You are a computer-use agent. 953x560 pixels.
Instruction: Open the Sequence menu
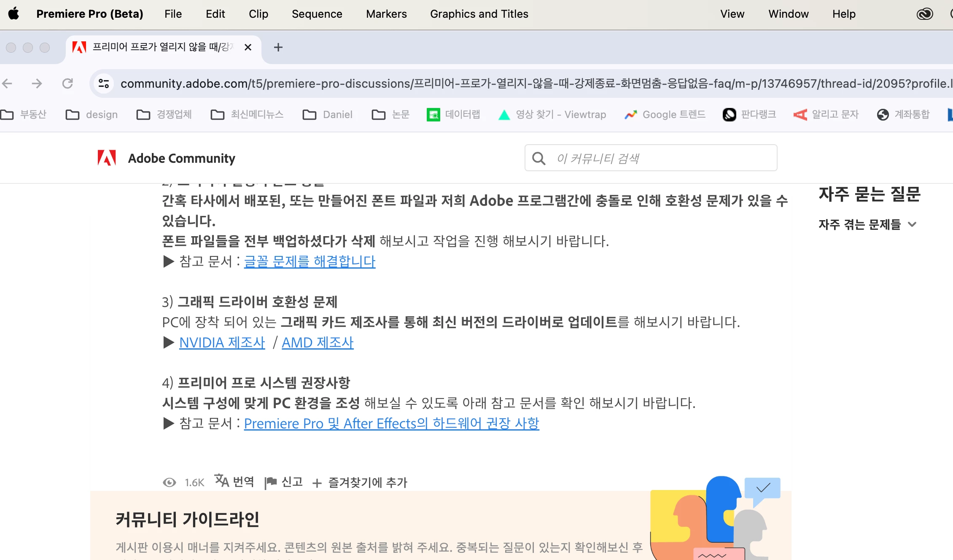[x=317, y=14]
